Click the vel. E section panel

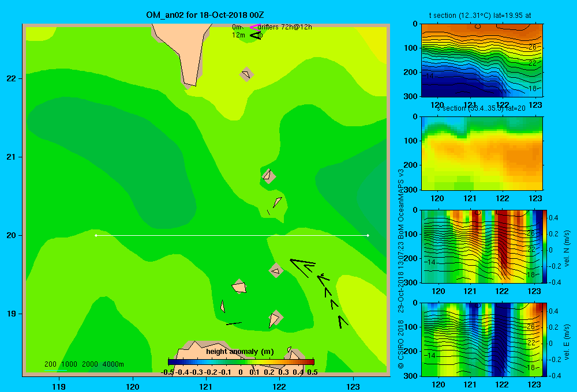tap(482, 340)
